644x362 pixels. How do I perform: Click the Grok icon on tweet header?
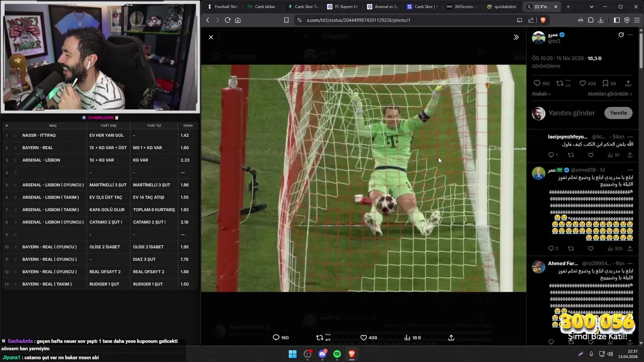click(621, 35)
